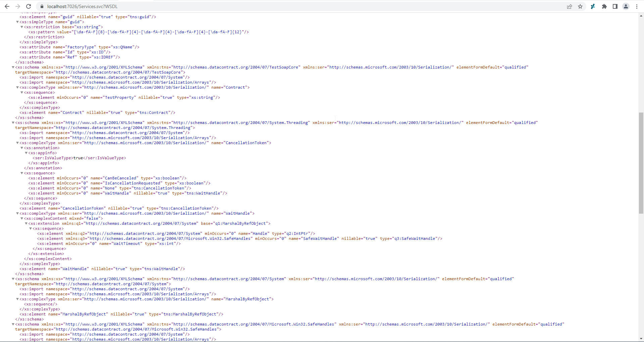The height and width of the screenshot is (342, 644).
Task: Click element name="MarshalByRefObject" declaration line
Action: pos(121,314)
